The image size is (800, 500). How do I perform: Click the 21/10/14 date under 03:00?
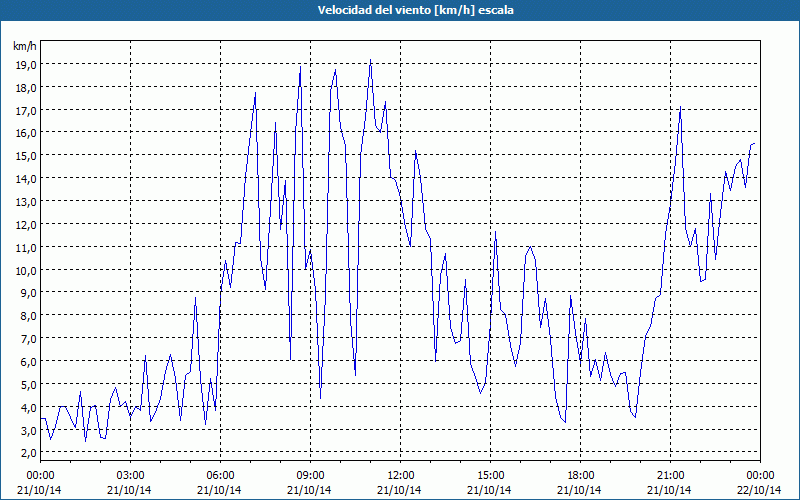129,490
